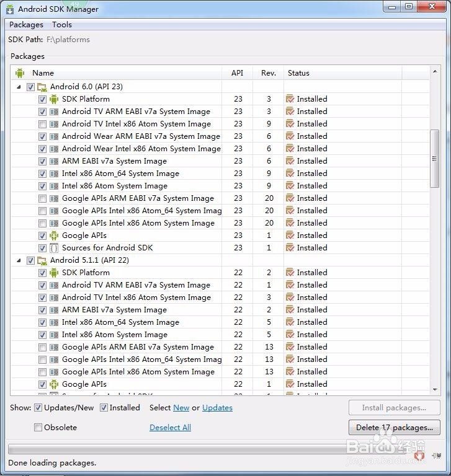Click the API column header

coord(237,73)
